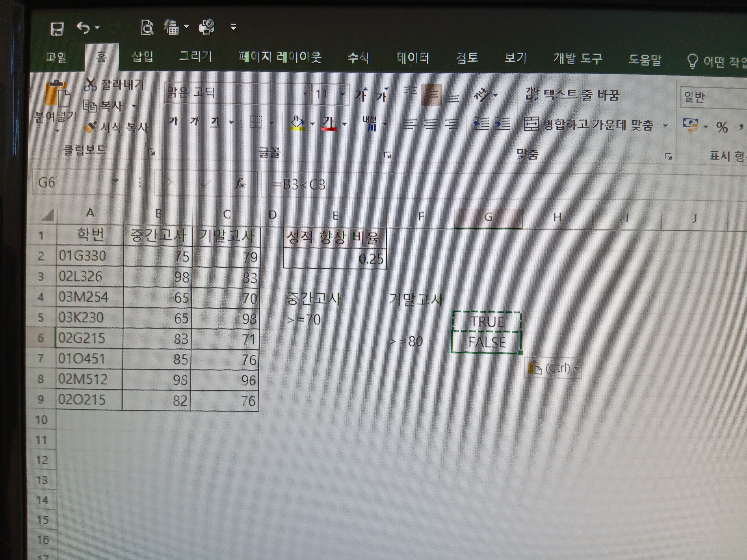
Task: Switch to the 수식 (Formulas) tab
Action: tap(358, 58)
